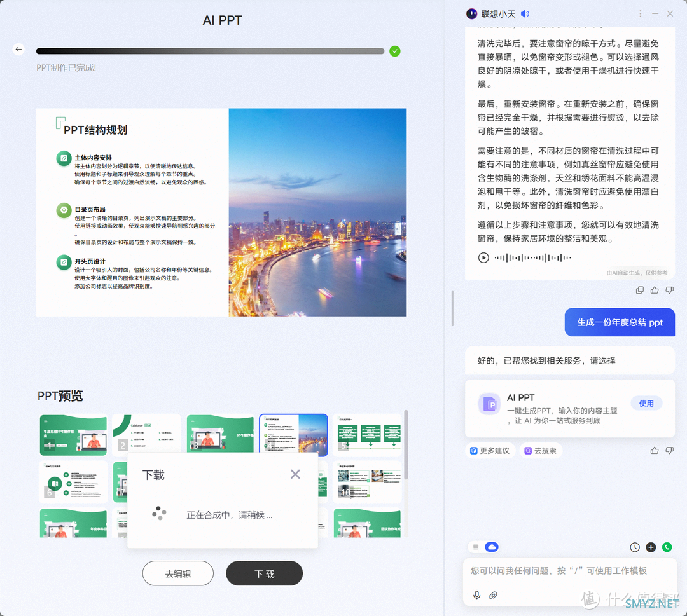
Task: Open the large PPT结构规划 slide preview
Action: click(x=221, y=212)
